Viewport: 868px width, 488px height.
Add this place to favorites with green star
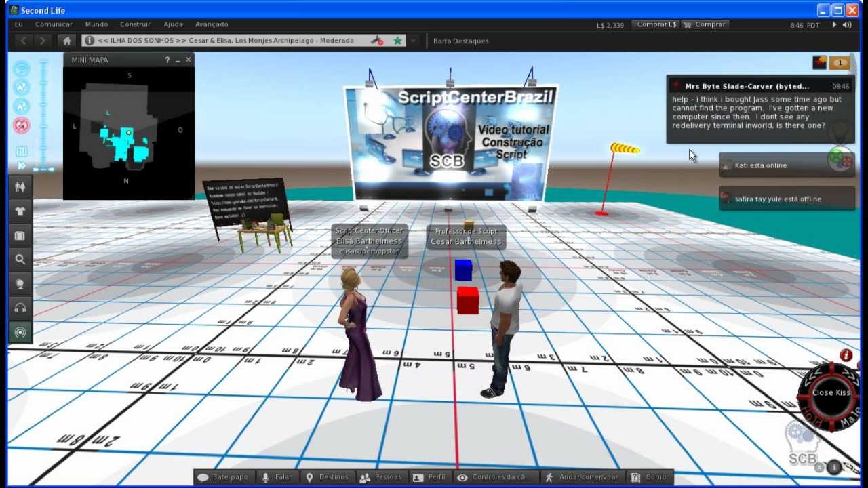(398, 41)
